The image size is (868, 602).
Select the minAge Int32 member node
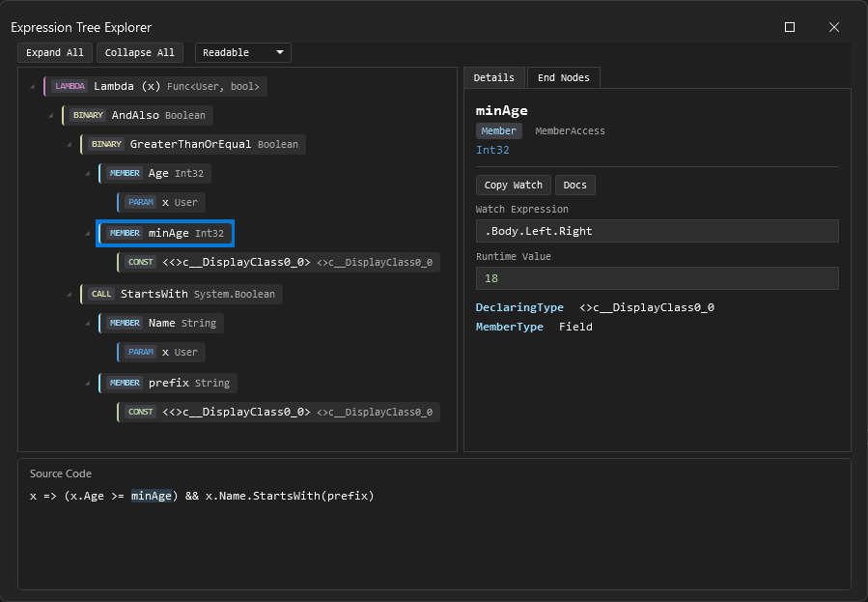(165, 233)
